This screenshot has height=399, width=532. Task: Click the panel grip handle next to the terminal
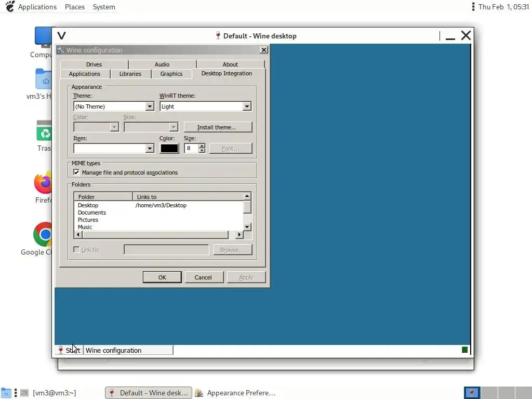[16, 393]
